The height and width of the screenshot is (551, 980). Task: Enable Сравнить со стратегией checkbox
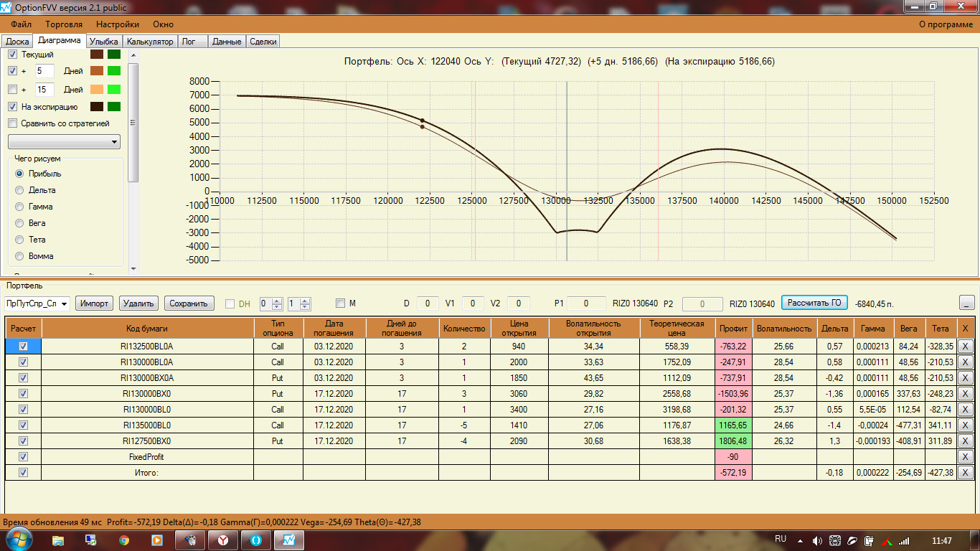point(12,123)
